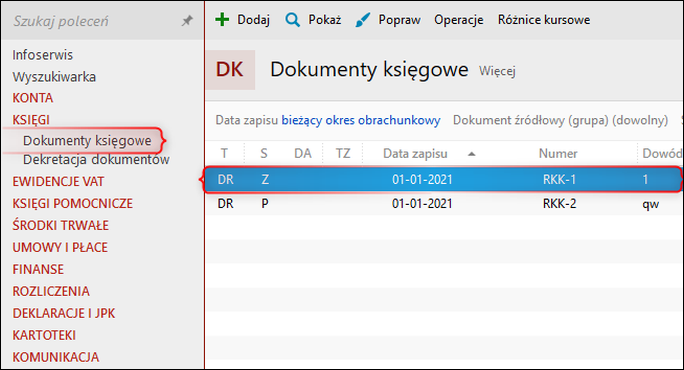This screenshot has height=370, width=684.
Task: Click the Dokumenty księgowe page title
Action: (369, 70)
